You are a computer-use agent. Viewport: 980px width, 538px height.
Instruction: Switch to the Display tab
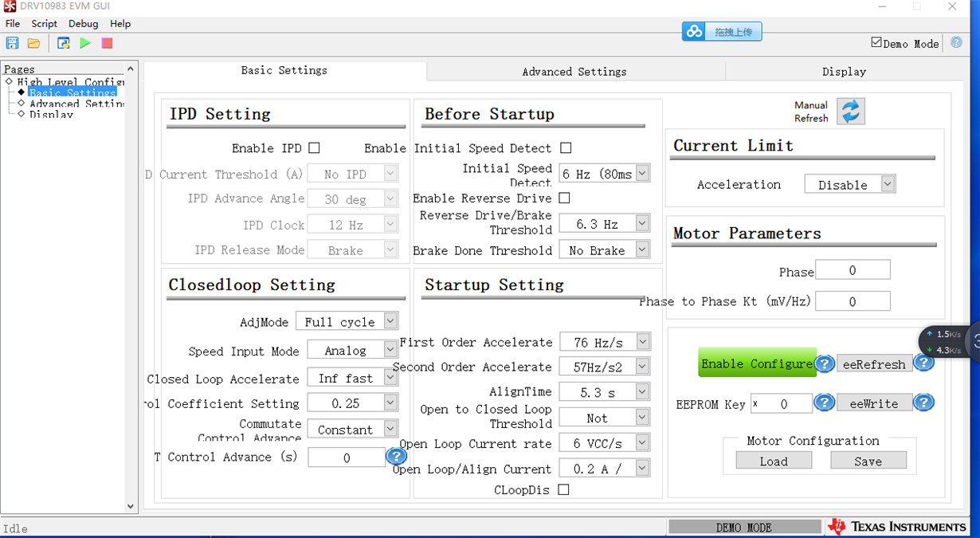point(844,71)
